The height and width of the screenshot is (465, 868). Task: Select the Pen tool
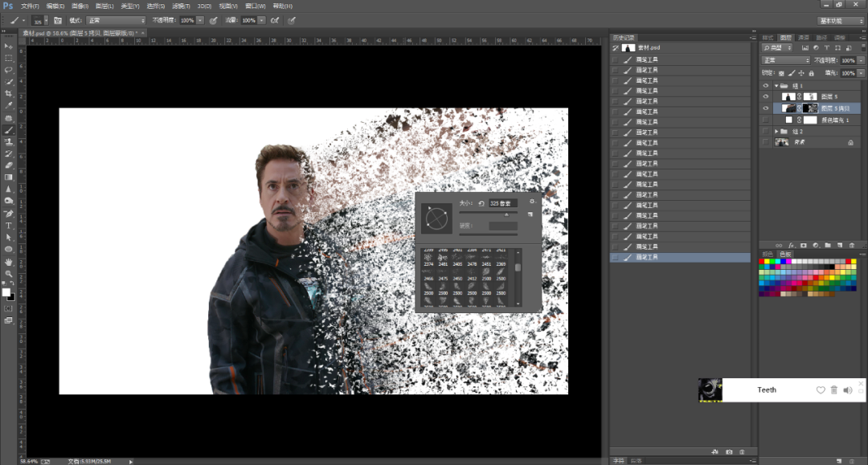8,214
